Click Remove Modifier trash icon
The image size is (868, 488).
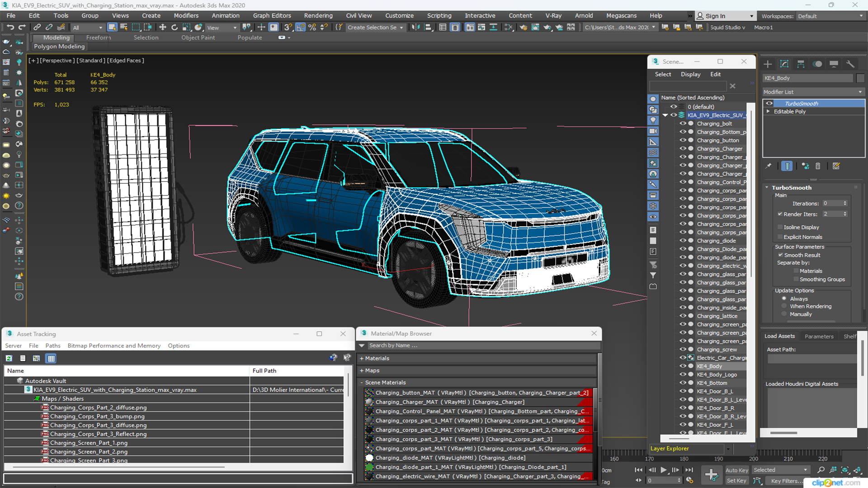tap(818, 166)
